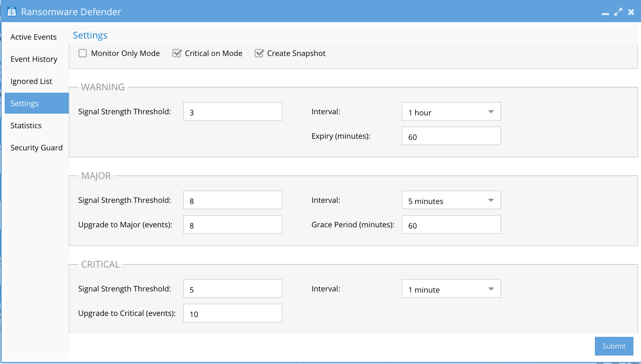Click the CRITICAL section label
Screen dimensions: 641x364
[100, 264]
